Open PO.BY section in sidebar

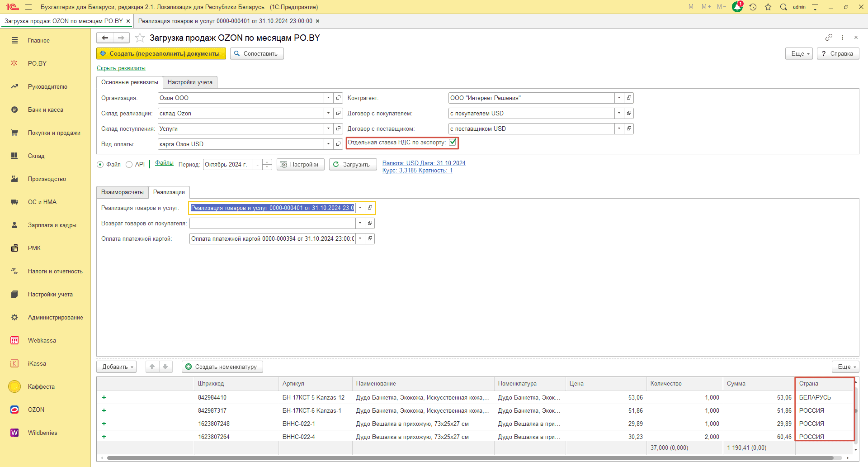click(x=37, y=63)
